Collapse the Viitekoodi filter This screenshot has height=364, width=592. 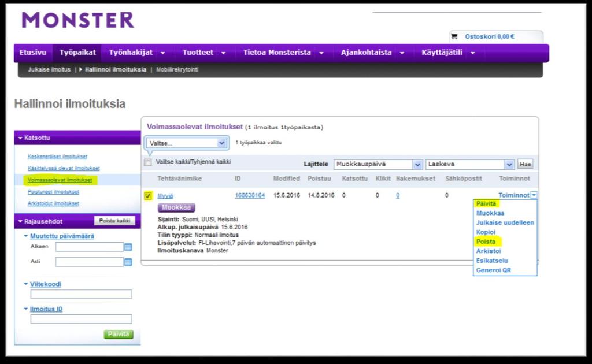click(x=25, y=284)
